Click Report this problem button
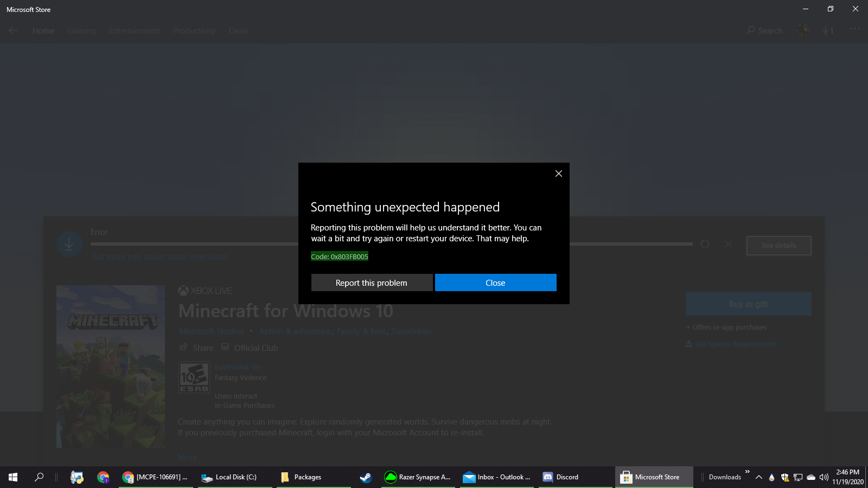Viewport: 868px width, 488px height. (x=372, y=282)
